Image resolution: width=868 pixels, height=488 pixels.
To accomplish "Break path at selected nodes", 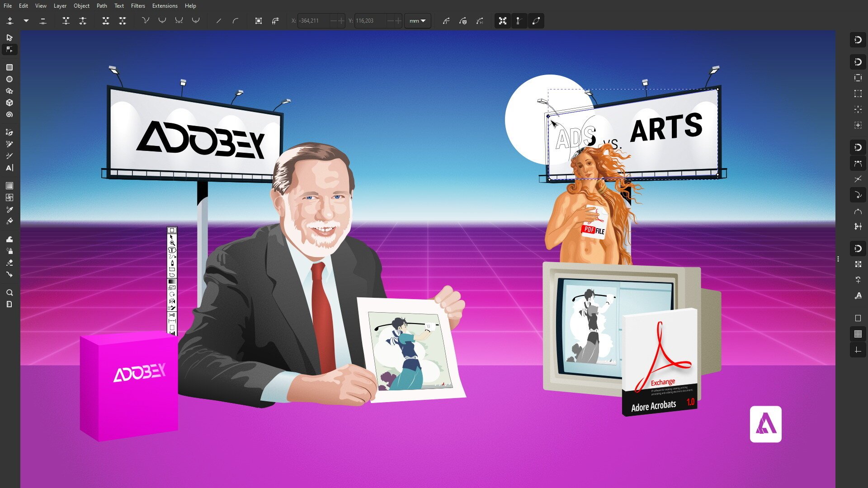I will (x=83, y=21).
